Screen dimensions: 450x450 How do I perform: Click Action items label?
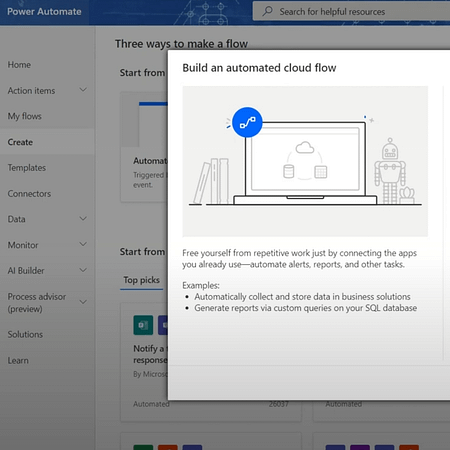31,91
